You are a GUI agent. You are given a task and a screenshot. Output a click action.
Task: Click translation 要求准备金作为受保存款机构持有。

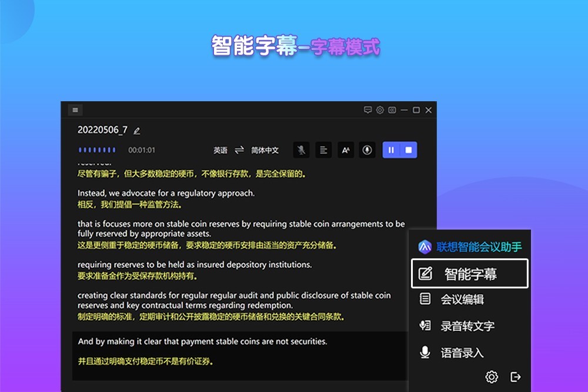click(137, 276)
